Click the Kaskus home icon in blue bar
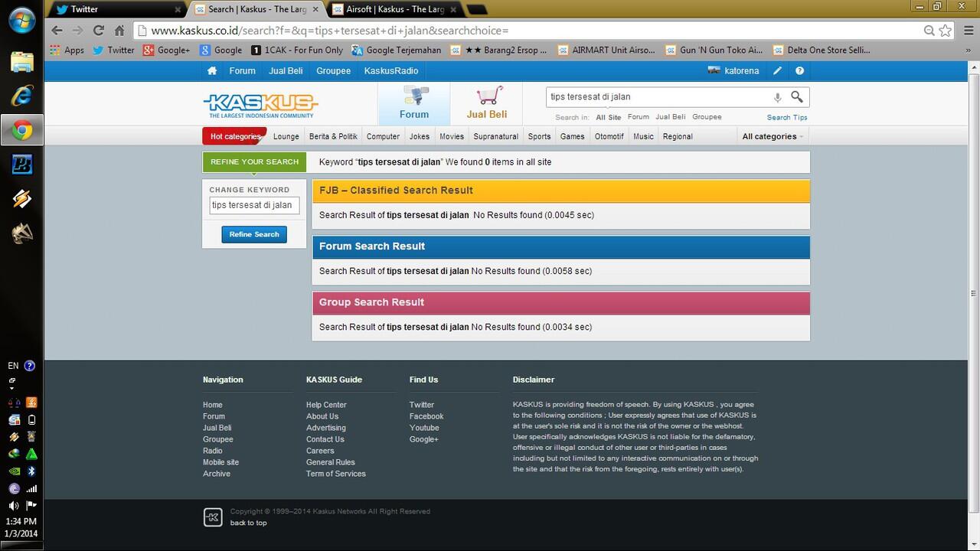 (x=212, y=70)
